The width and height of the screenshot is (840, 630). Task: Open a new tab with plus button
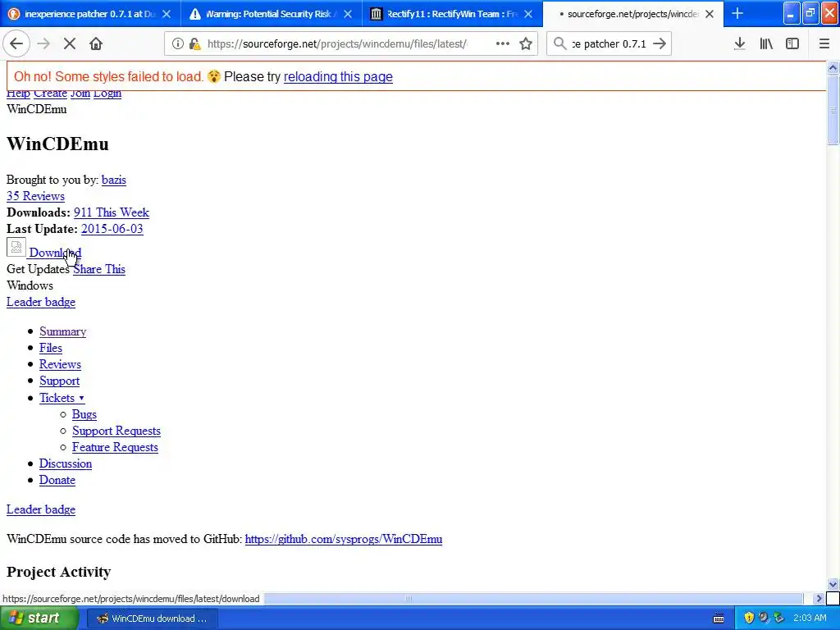[x=737, y=14]
